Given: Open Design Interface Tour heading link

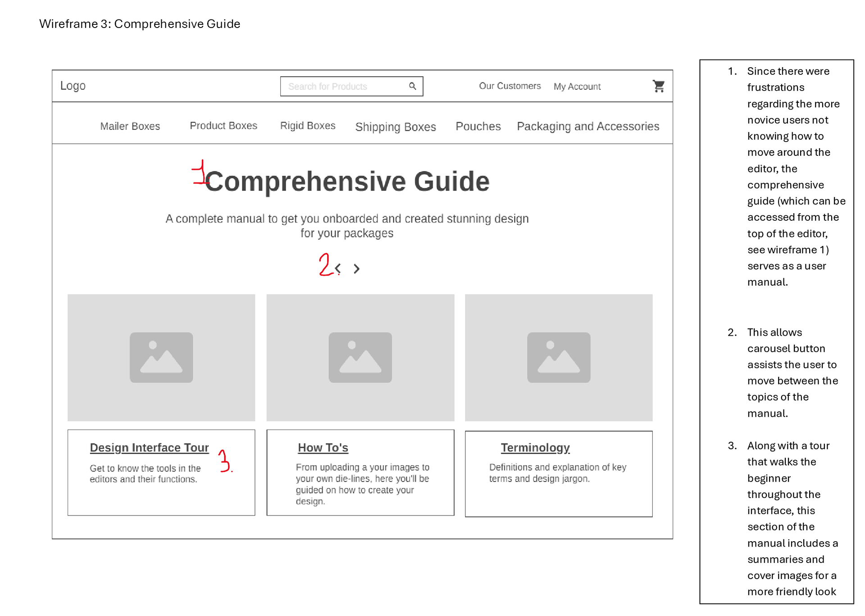Looking at the screenshot, I should [x=149, y=447].
